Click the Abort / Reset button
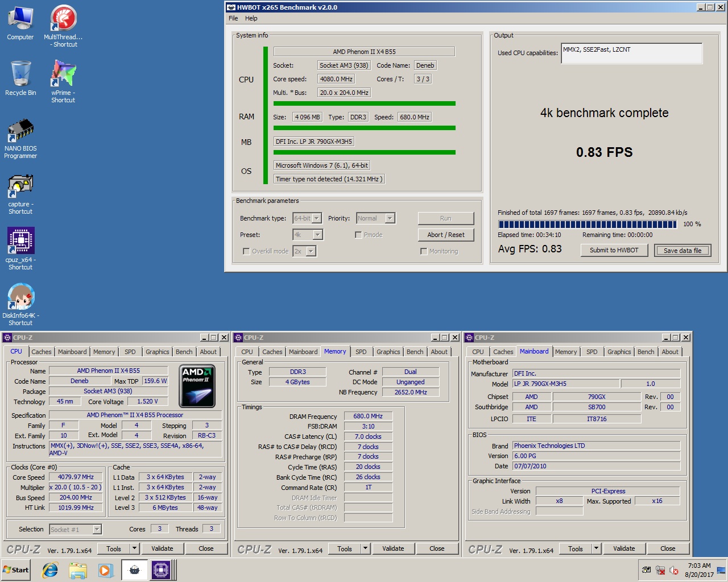Viewport: 728px width, 582px height. click(x=446, y=235)
